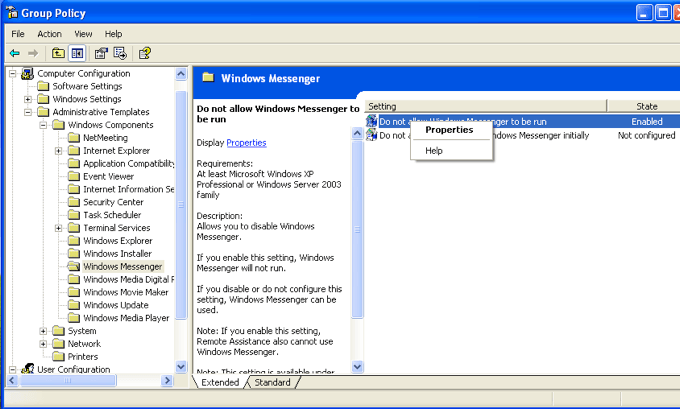Expand the Terminal Services tree node
This screenshot has width=680, height=409.
[59, 228]
